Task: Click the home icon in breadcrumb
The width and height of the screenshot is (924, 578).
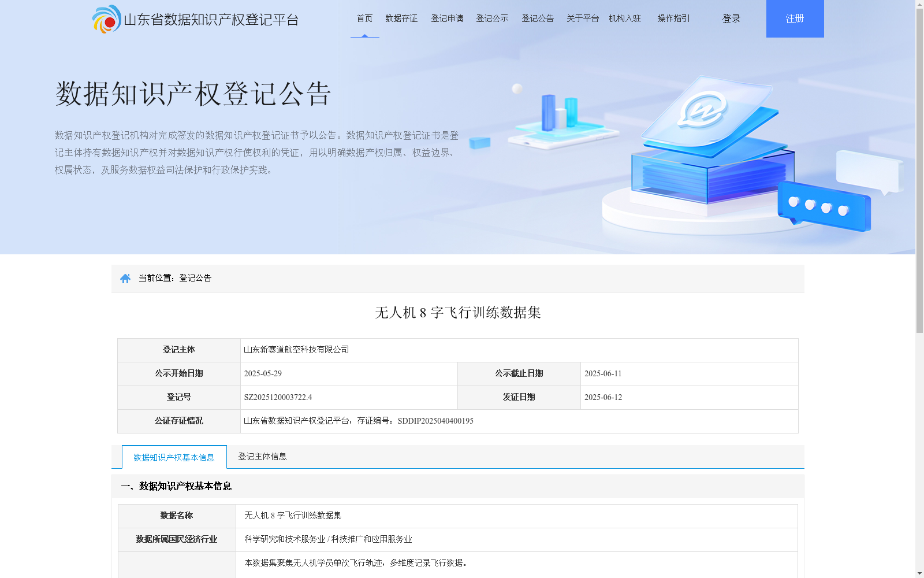Action: [x=125, y=279]
